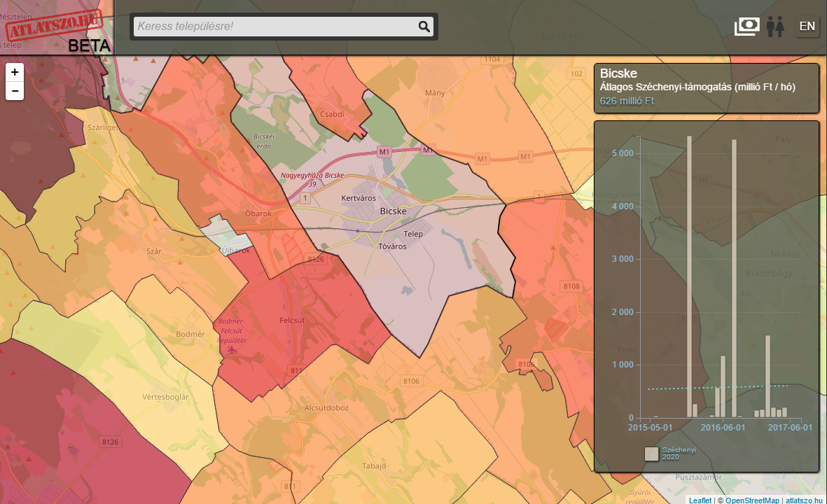The height and width of the screenshot is (504, 827).
Task: Click the search magnifier icon
Action: click(x=424, y=27)
